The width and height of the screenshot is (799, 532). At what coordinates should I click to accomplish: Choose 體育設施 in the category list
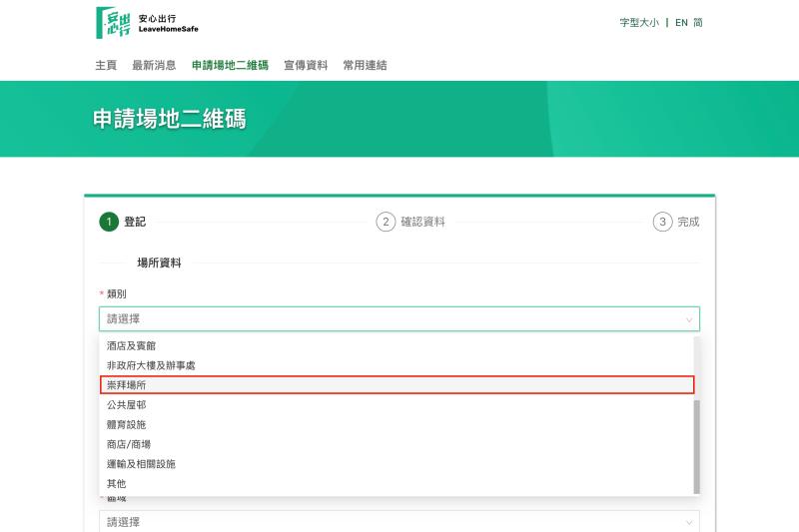pos(127,424)
